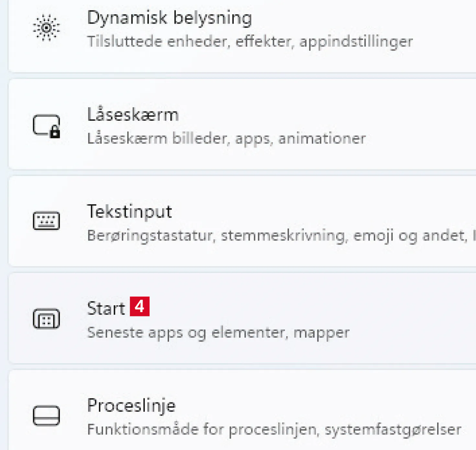
Task: Go to the Proceslinje heading
Action: [131, 405]
